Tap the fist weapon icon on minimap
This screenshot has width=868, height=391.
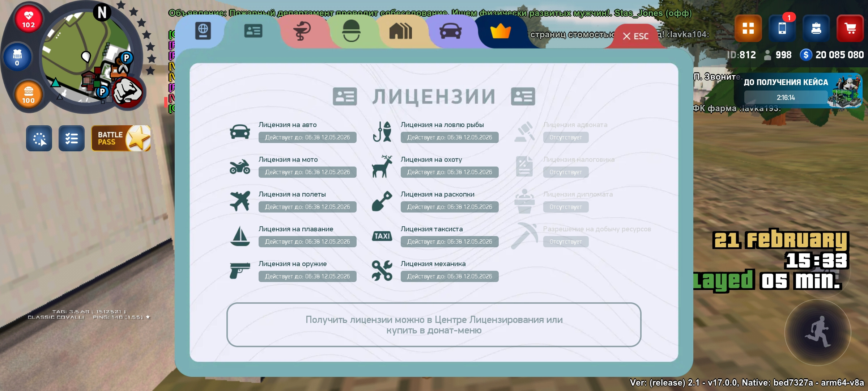click(x=127, y=92)
